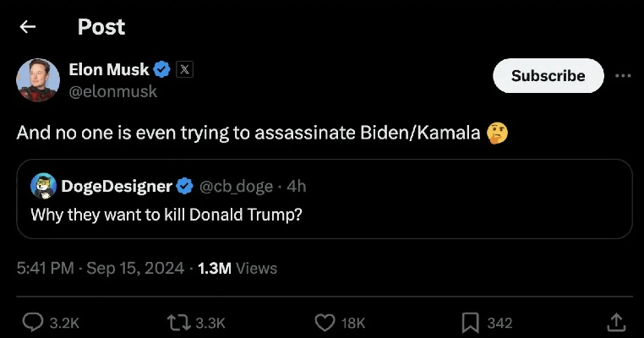
Task: Open Elon Musk's profile picture
Action: tap(36, 79)
